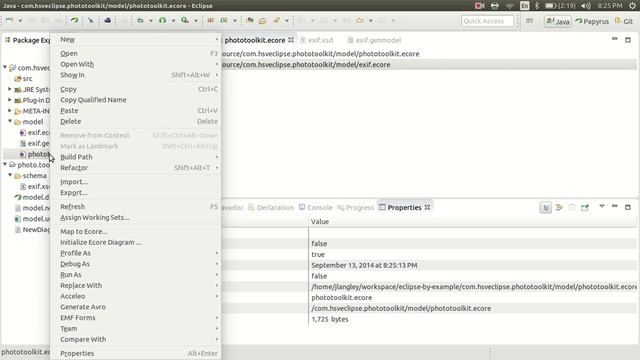This screenshot has height=360, width=640.
Task: Click the volume icon in system tray
Action: [586, 5]
